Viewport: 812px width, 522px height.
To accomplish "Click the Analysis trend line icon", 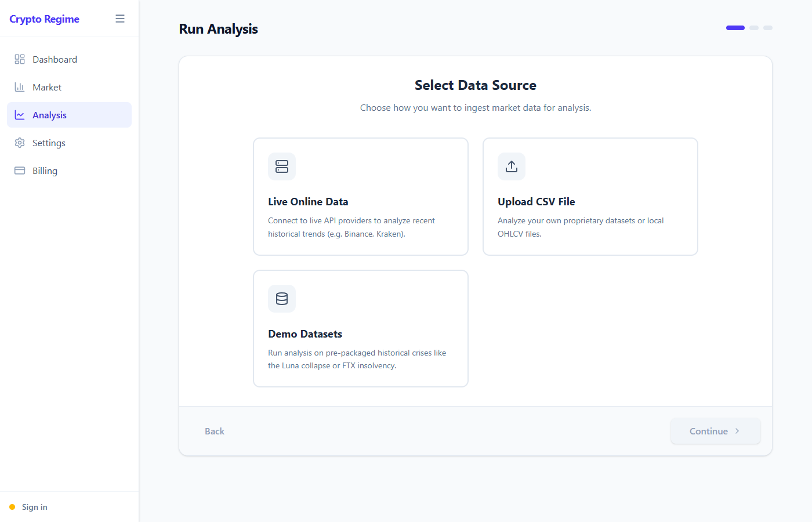I will pyautogui.click(x=19, y=114).
